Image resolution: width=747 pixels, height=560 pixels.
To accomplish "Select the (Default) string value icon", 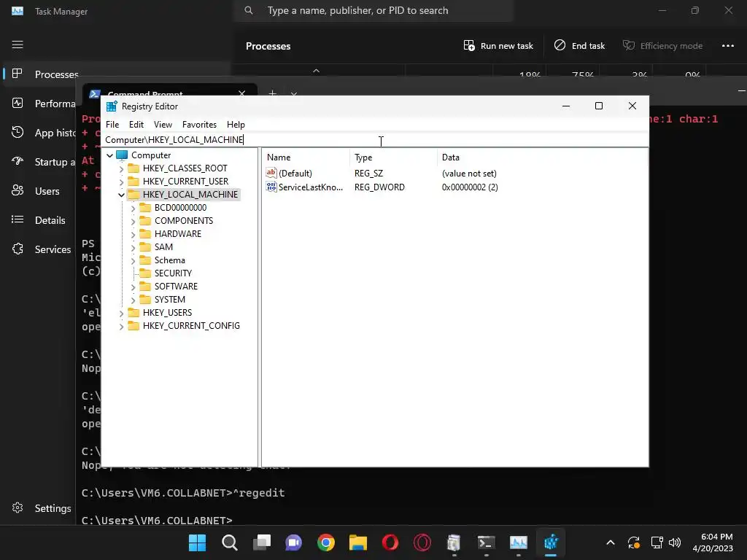I will 271,173.
